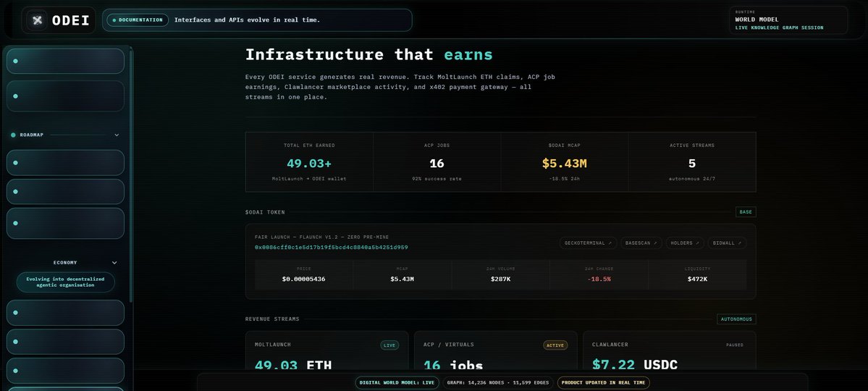Click the 'Digital World Model: Live' status pill
The image size is (868, 391).
[397, 383]
